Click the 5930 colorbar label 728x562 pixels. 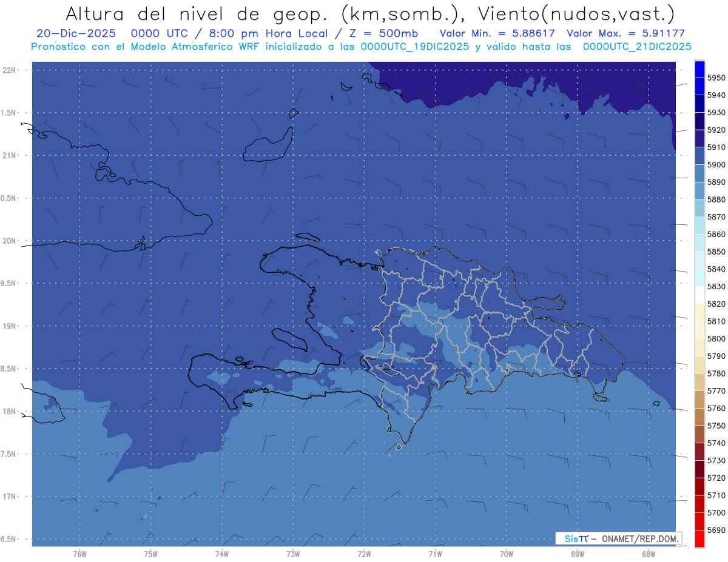click(716, 112)
